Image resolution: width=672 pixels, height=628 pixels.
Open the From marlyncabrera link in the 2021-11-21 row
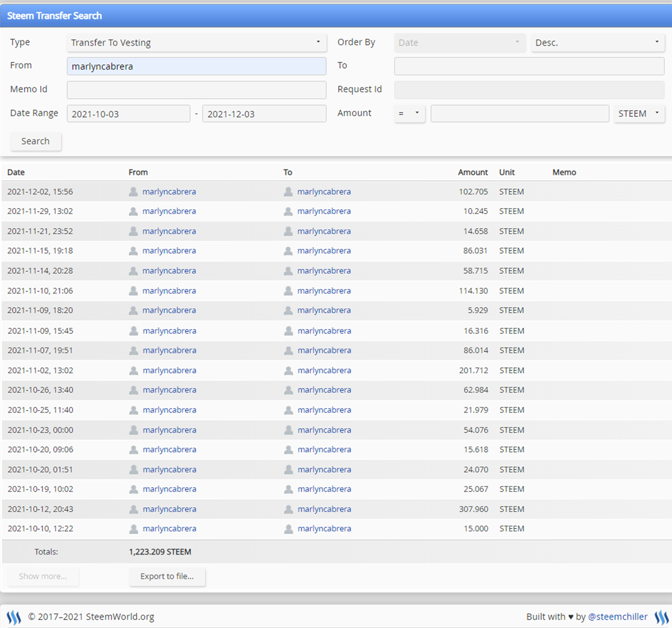pos(169,231)
